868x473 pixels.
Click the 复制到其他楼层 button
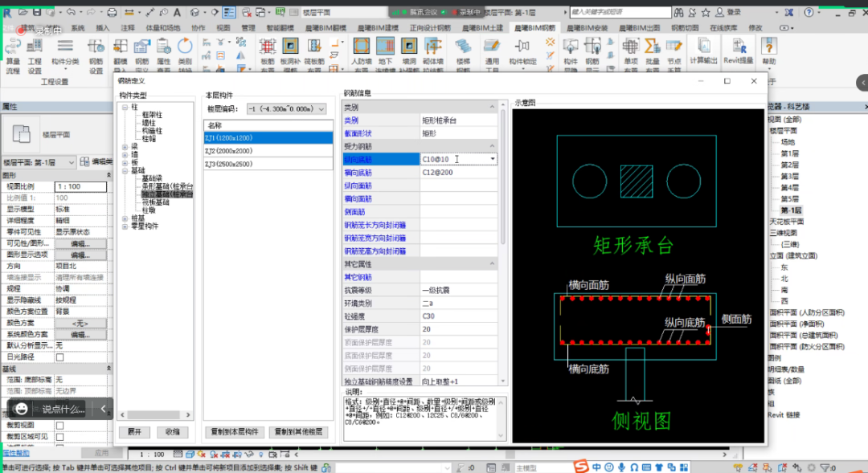point(299,432)
